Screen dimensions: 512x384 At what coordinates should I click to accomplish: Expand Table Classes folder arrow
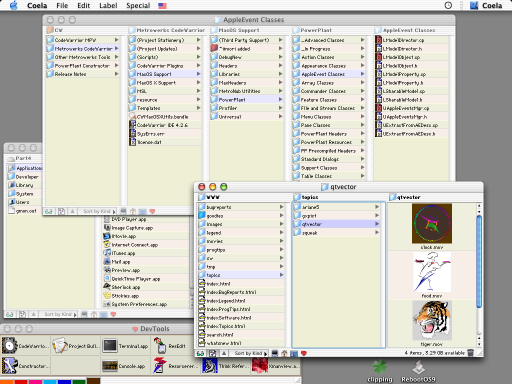click(x=362, y=176)
